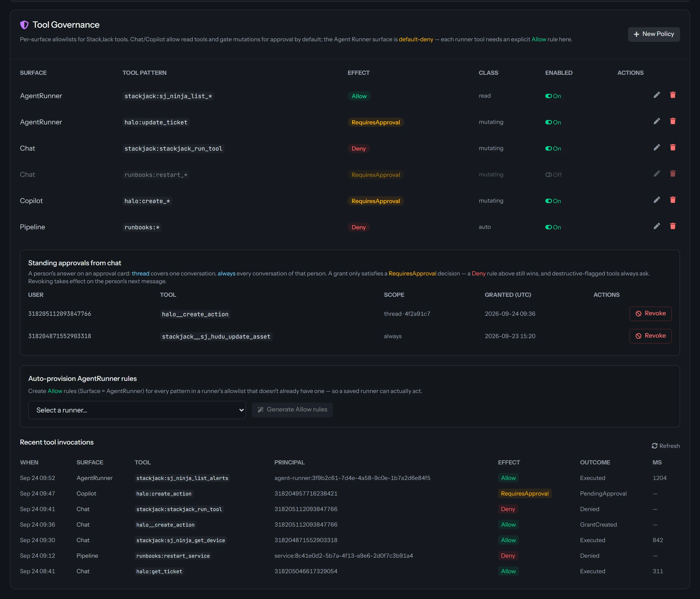Edit the halo:update_ticket policy
The height and width of the screenshot is (599, 700).
click(657, 121)
